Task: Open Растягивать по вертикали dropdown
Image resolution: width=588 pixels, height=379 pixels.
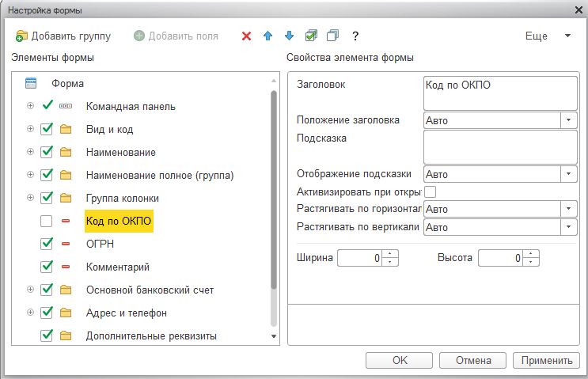Action: [568, 227]
